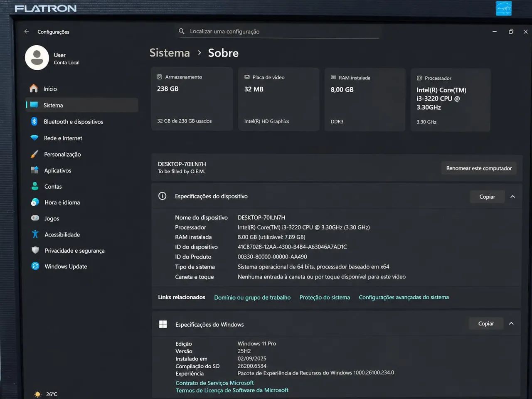Click the Jogos controller icon
Screen dimensions: 532x399
(35, 218)
